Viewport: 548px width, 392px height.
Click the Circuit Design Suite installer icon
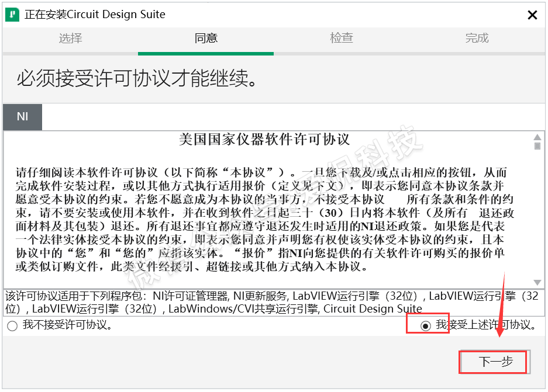point(12,15)
